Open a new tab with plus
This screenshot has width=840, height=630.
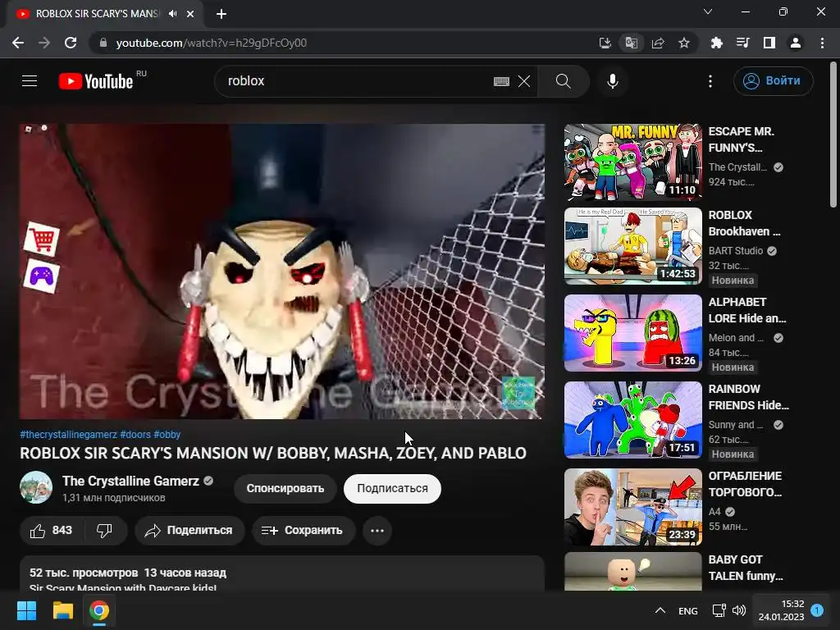pos(221,14)
